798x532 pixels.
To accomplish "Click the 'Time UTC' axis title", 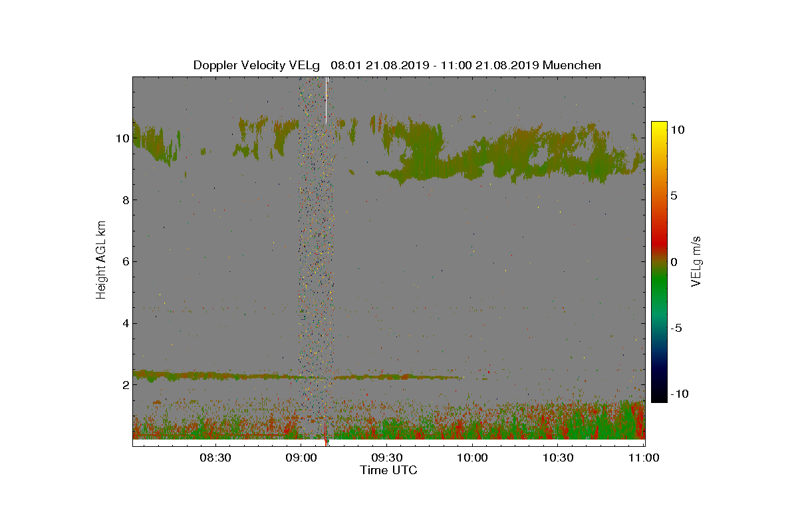I will point(389,470).
